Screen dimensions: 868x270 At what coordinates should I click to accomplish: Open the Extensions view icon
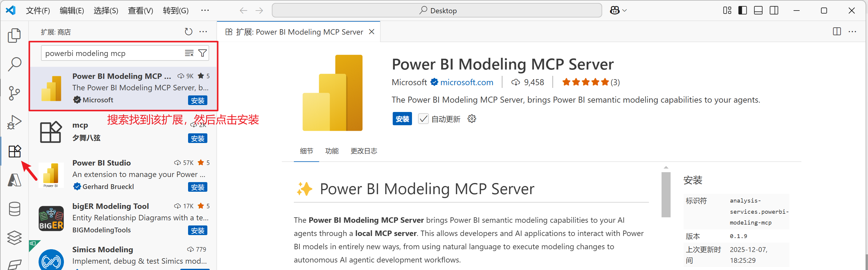pyautogui.click(x=14, y=151)
